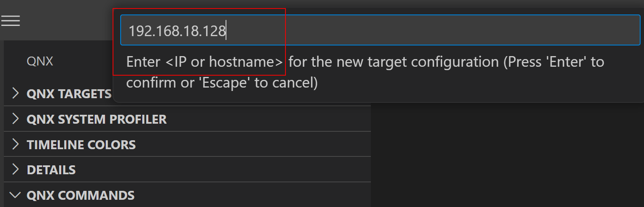Click the 'Enter <IP or hostname>' prompt text

(x=205, y=62)
